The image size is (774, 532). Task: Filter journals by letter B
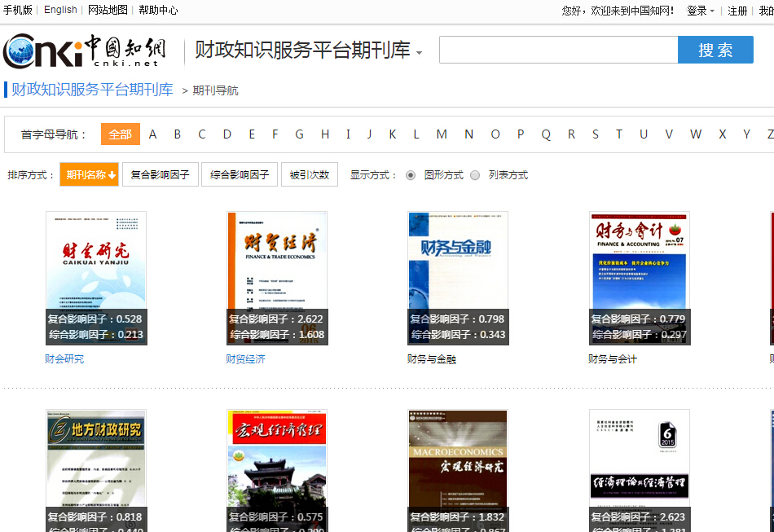(x=178, y=134)
